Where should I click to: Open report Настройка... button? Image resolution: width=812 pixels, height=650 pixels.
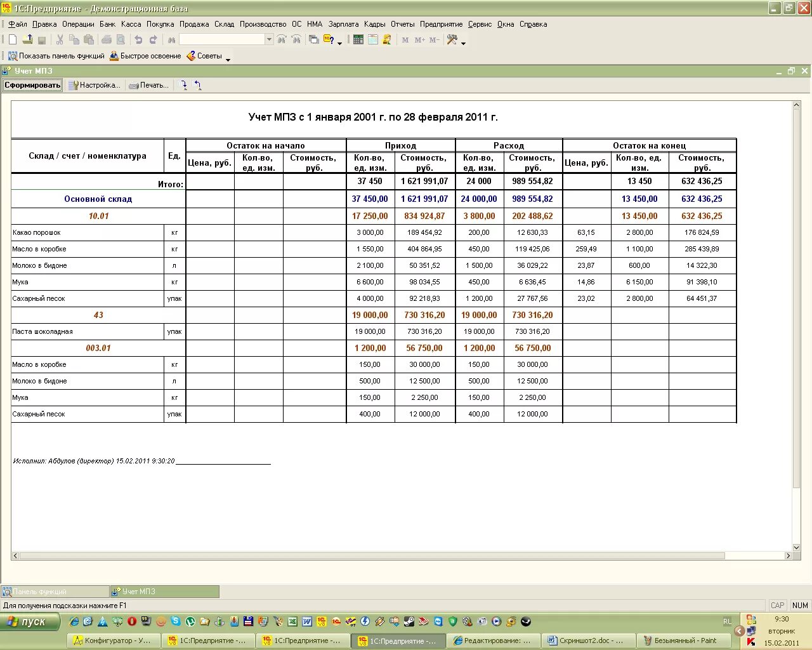tap(95, 85)
